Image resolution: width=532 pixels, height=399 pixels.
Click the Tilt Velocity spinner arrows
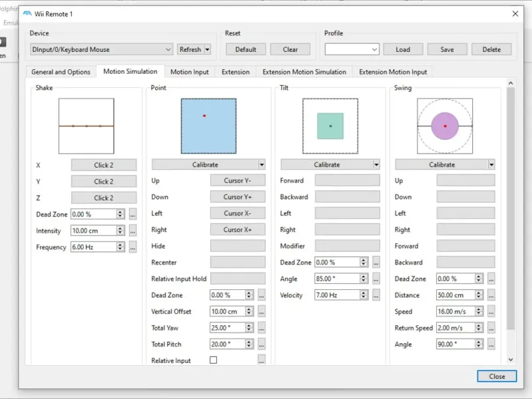click(363, 295)
